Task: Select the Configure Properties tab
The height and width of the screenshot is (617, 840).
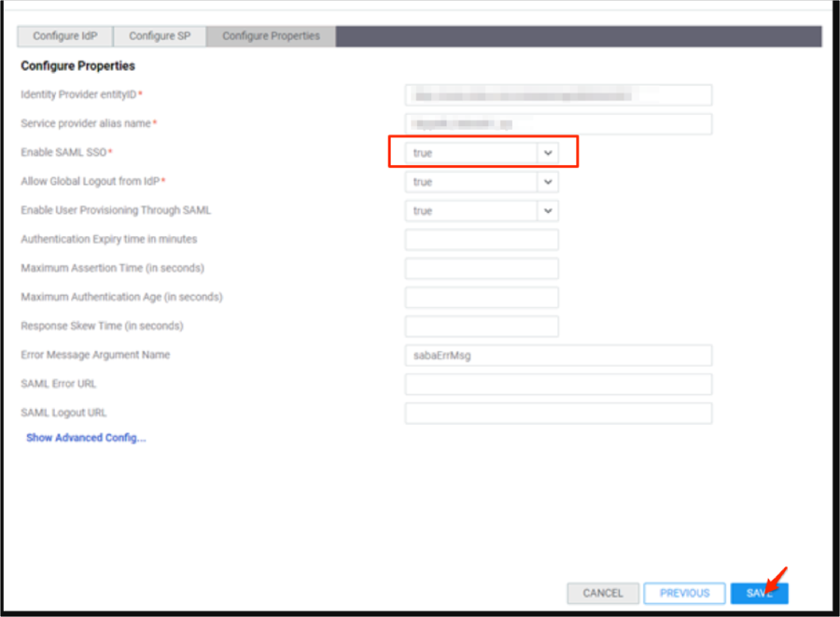Action: (x=271, y=36)
